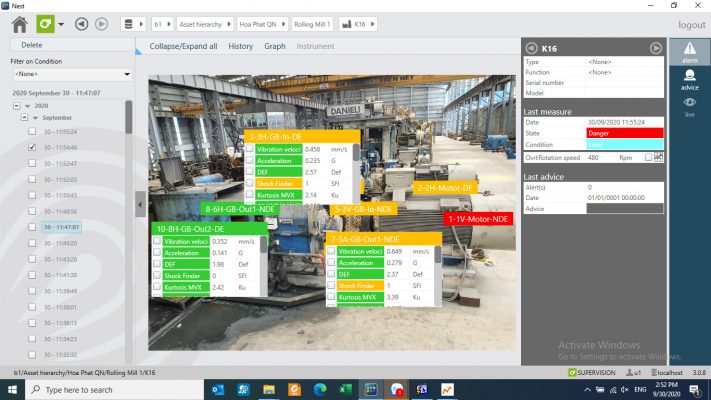Open Microsoft Edge from the taskbar
Viewport: 711px width, 400px height.
pyautogui.click(x=320, y=390)
